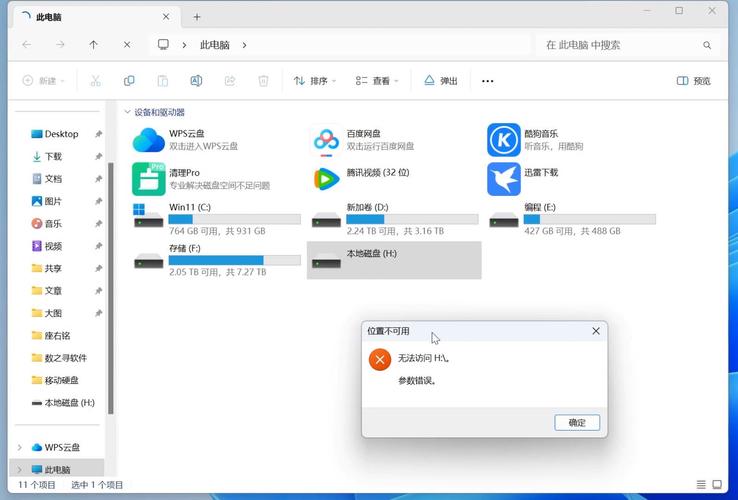Close the 位置不可用 dialog with the X
This screenshot has width=738, height=500.
596,331
